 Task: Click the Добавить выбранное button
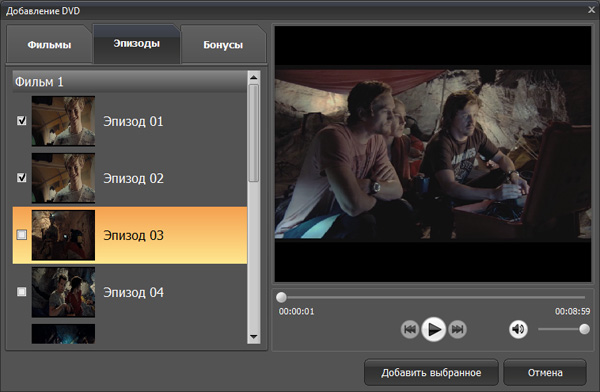(x=431, y=372)
